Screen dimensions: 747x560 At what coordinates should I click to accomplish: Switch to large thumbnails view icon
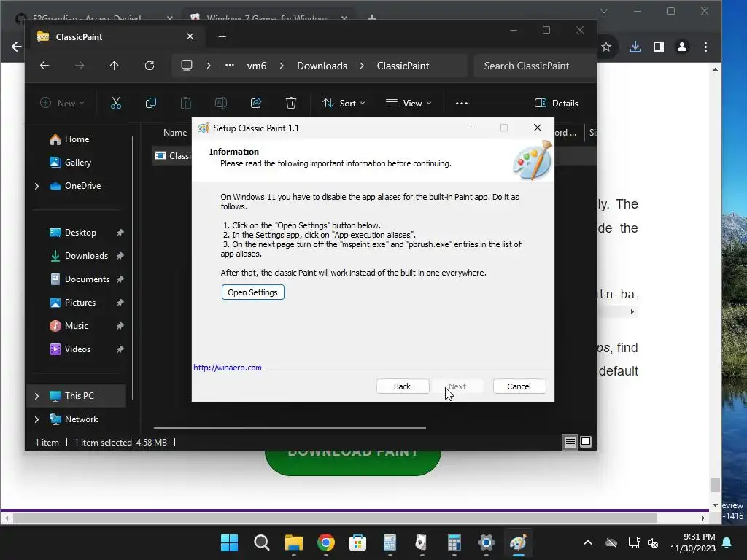(586, 443)
